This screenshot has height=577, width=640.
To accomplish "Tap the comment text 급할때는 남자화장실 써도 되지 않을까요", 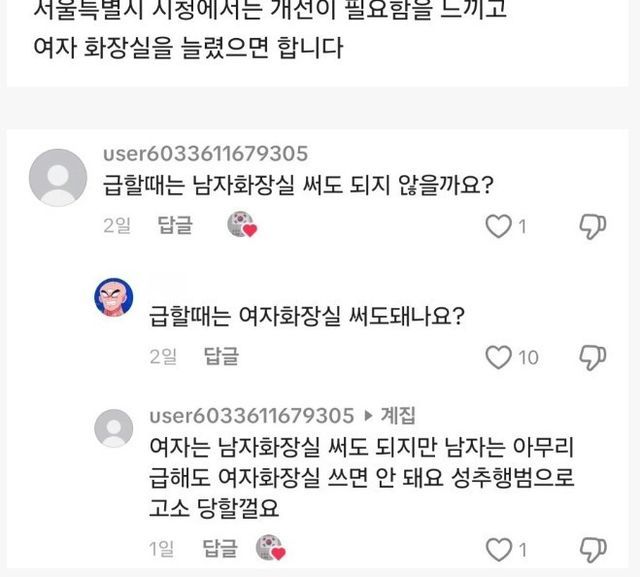I will click(301, 185).
